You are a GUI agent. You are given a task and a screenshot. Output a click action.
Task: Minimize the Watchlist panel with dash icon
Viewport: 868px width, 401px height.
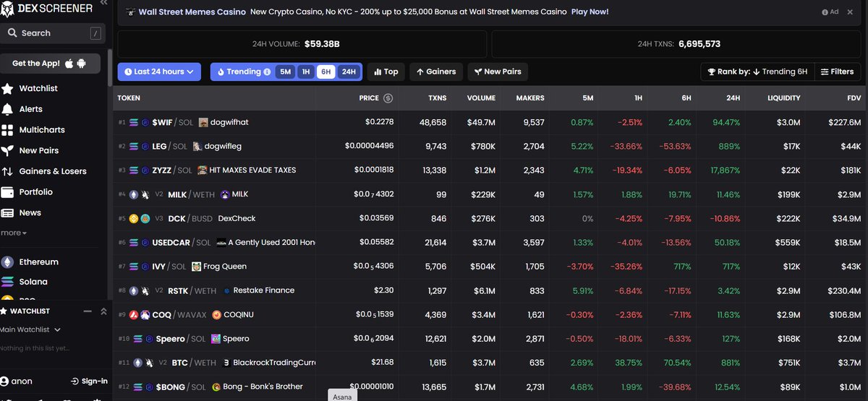coord(88,311)
